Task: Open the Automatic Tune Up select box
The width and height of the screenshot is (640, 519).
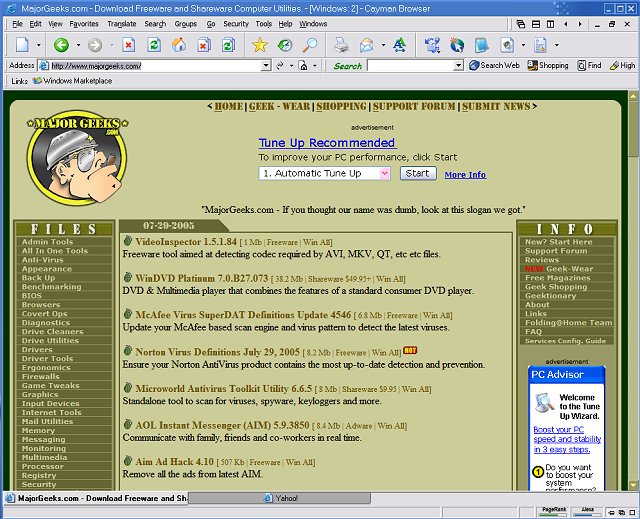Action: point(324,173)
